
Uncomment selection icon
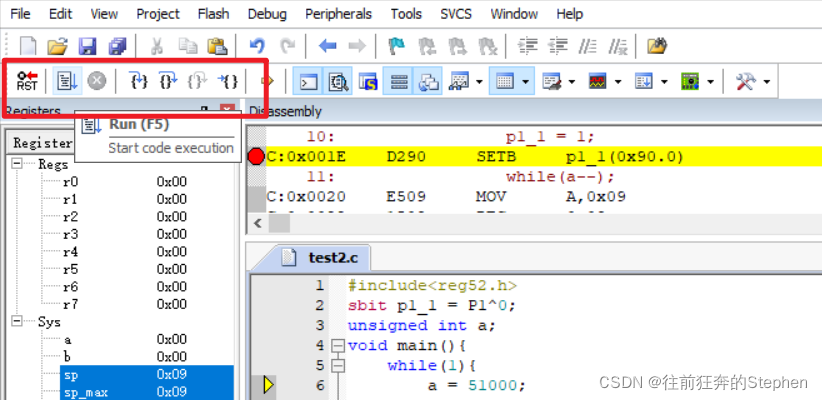click(618, 46)
